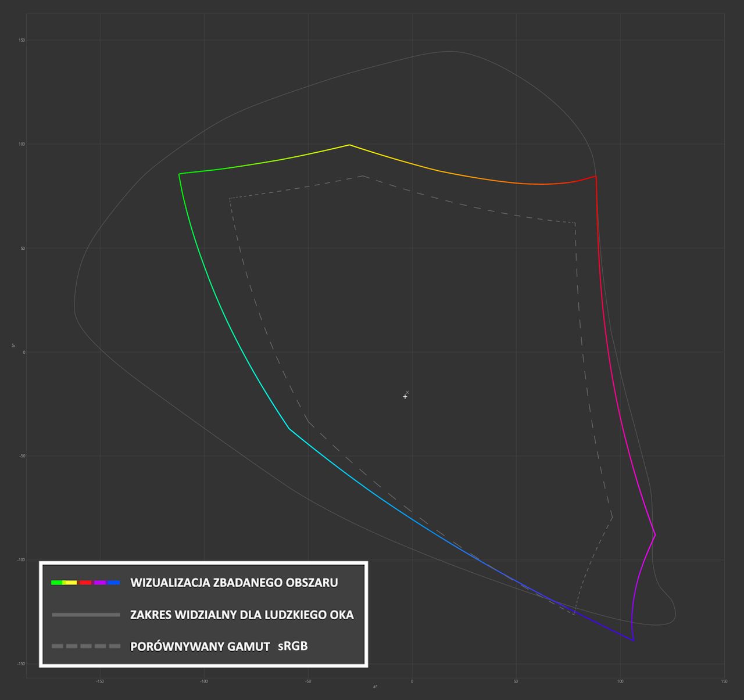
Task: Click the solid gray line sample in legend
Action: click(x=85, y=614)
